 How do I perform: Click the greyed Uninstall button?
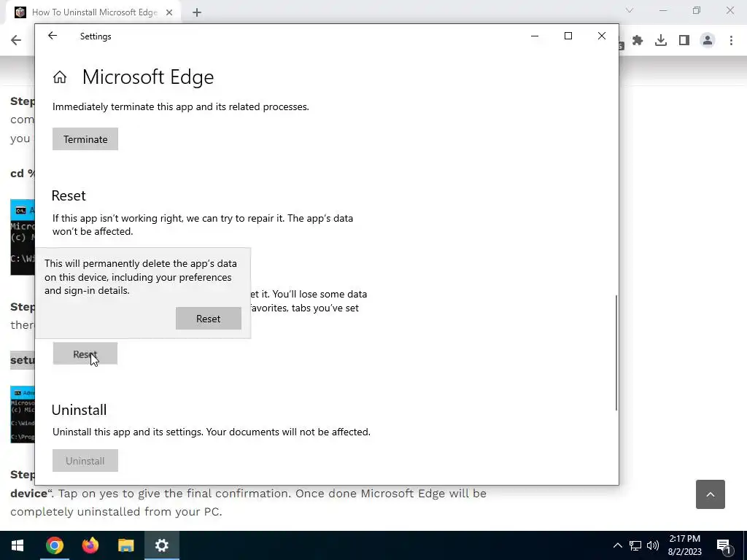click(85, 461)
